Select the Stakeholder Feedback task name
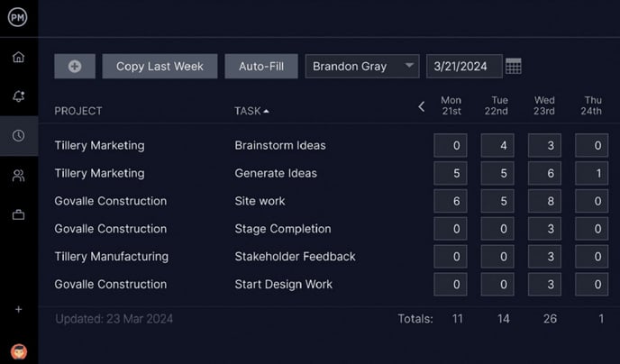Viewport: 620px width, 364px height. [296, 257]
